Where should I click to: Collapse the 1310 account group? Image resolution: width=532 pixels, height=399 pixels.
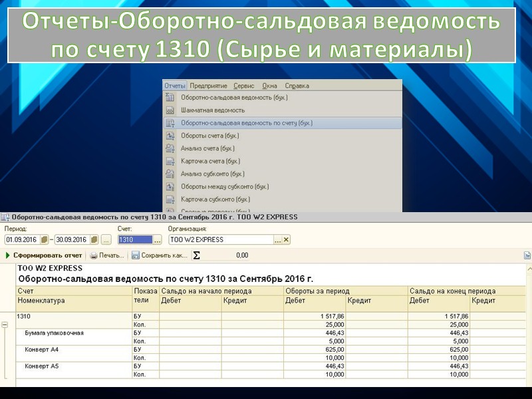[5, 325]
